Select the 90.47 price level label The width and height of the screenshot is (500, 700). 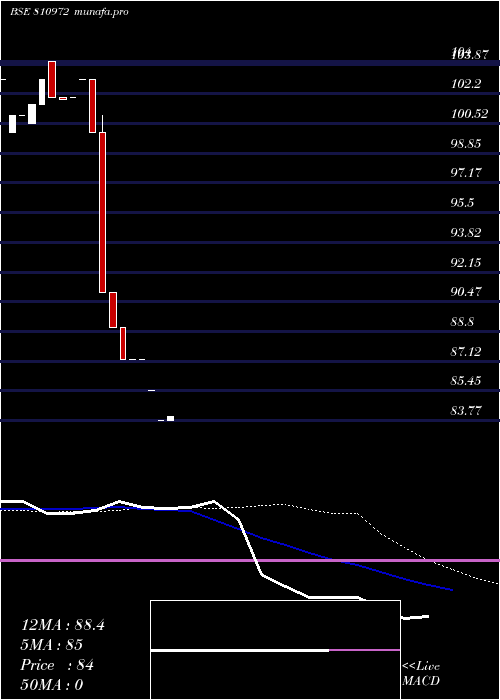tap(466, 292)
